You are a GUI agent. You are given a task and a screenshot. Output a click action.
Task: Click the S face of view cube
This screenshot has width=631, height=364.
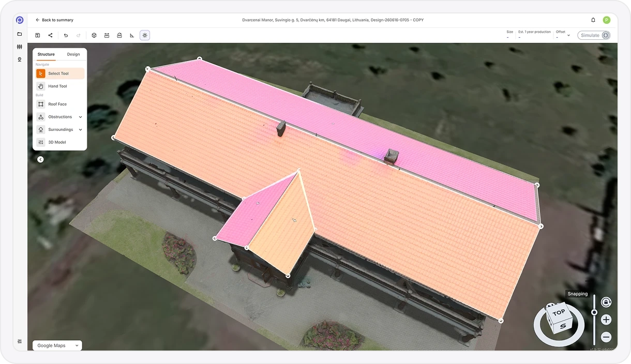point(562,326)
